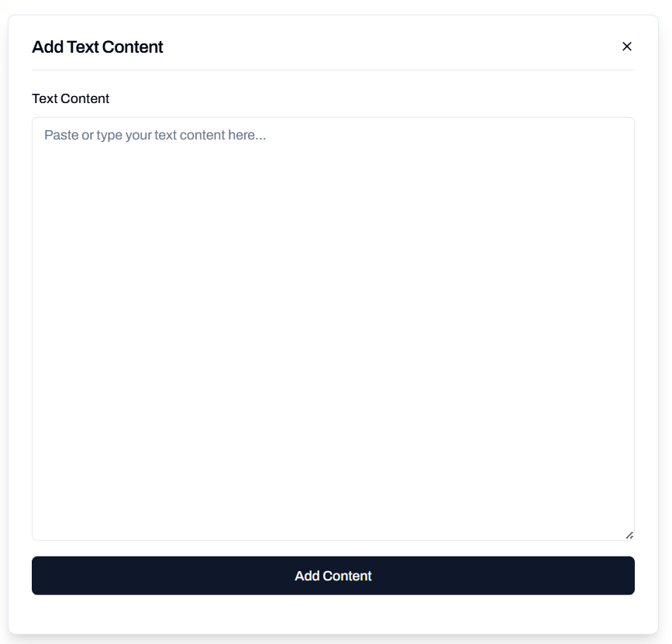
Task: Click the Text Content field label
Action: click(70, 98)
